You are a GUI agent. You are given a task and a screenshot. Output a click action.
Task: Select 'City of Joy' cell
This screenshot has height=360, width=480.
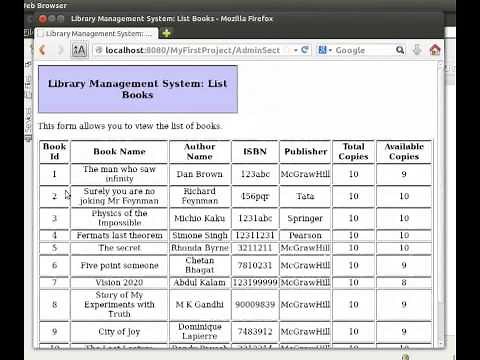pos(119,332)
